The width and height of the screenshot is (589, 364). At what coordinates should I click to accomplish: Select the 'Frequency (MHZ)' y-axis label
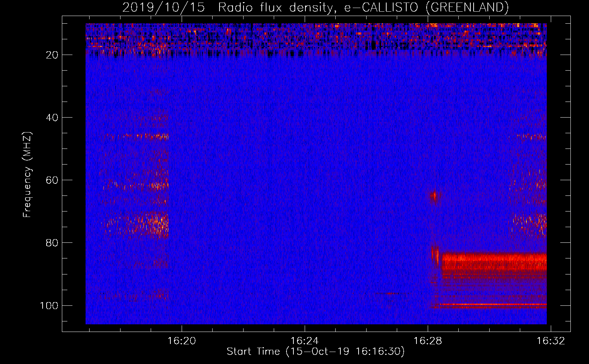pos(27,175)
